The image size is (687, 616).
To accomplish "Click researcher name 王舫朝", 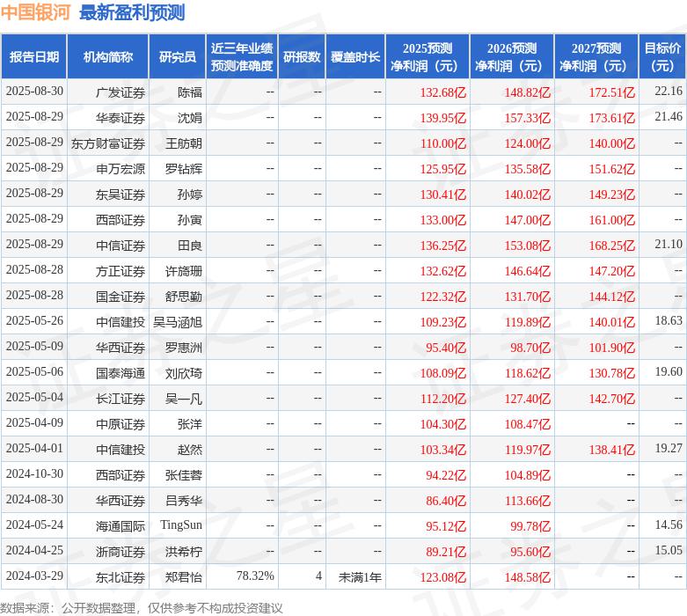I will pyautogui.click(x=184, y=143).
